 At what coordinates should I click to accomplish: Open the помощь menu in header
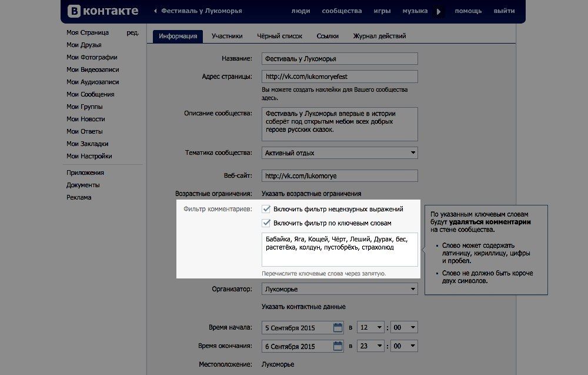(468, 11)
